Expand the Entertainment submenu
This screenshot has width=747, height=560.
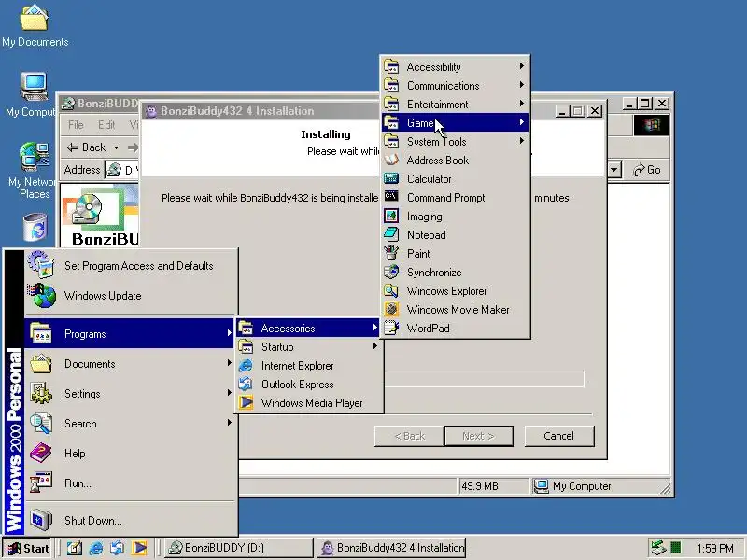[x=455, y=104]
